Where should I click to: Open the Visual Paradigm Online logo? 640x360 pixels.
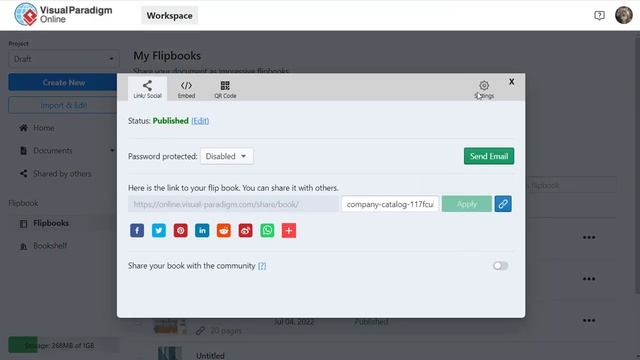[63, 14]
